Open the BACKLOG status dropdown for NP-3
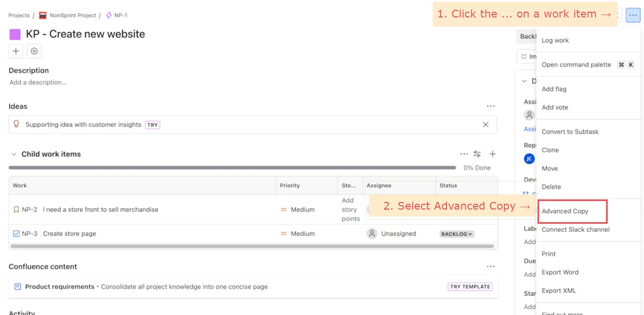The image size is (644, 315). 457,234
